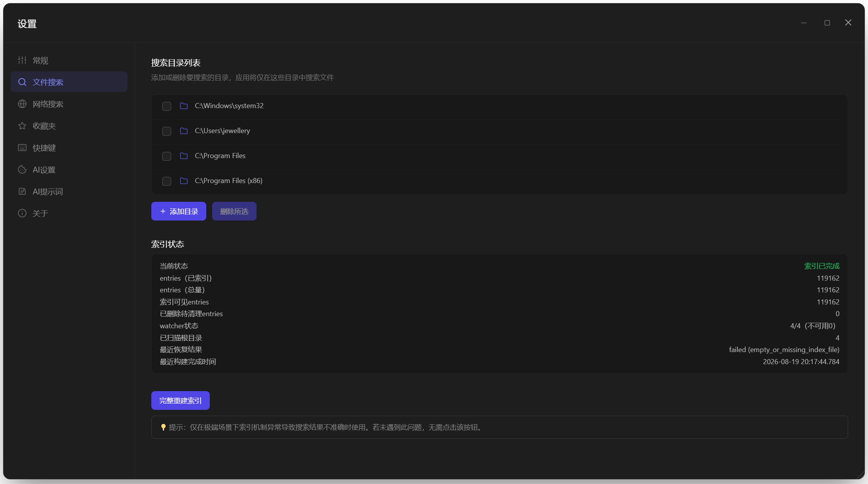The width and height of the screenshot is (868, 484).
Task: Click the 删除所选 button
Action: click(x=234, y=211)
